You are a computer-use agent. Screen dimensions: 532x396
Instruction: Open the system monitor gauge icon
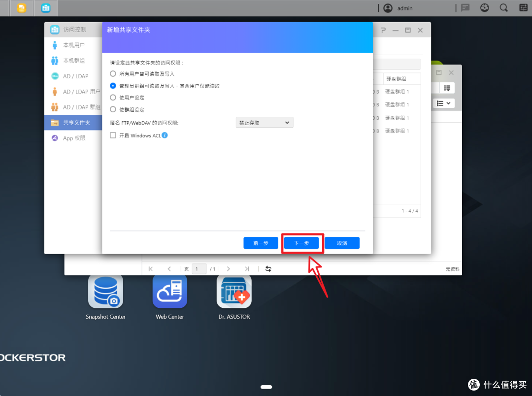pos(484,8)
